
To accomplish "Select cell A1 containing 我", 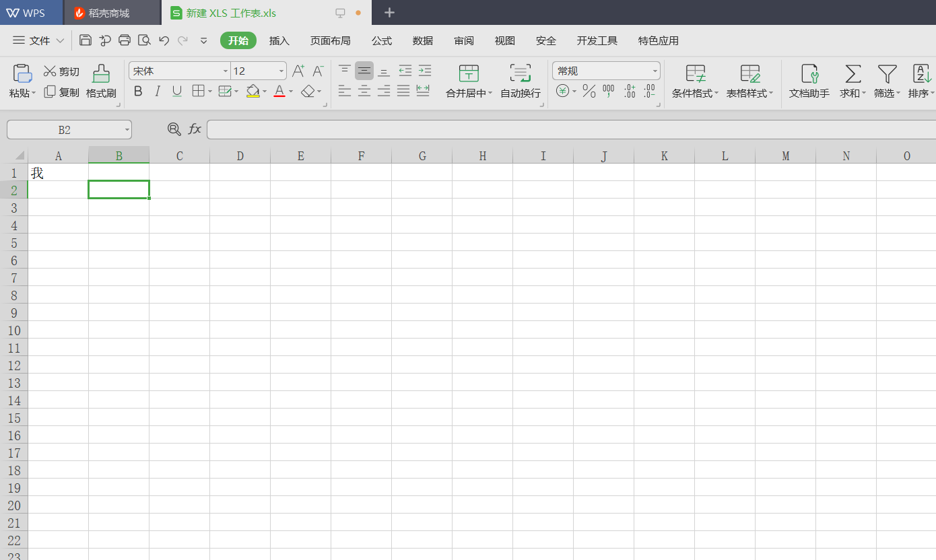I will 58,173.
